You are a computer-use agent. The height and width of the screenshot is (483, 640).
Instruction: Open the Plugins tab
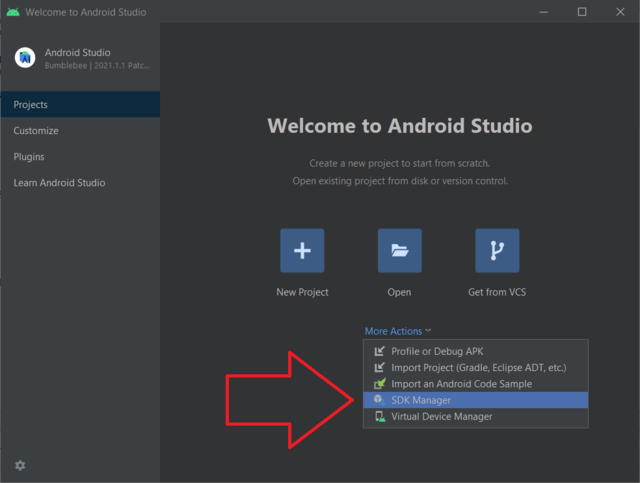(80, 157)
